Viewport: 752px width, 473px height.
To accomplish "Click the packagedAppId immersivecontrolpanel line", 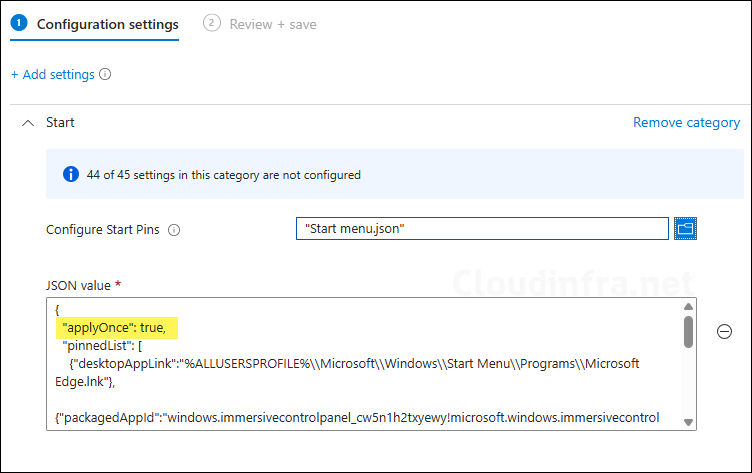I will click(x=357, y=417).
